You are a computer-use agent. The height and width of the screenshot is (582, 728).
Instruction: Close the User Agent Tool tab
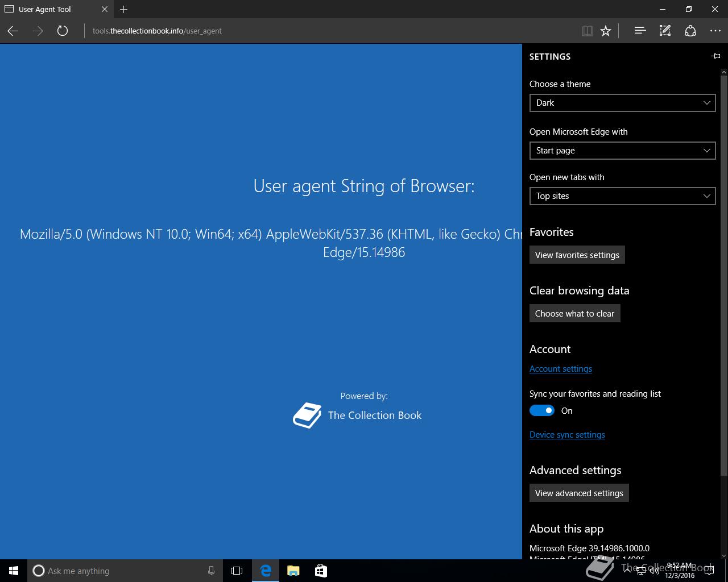point(105,9)
